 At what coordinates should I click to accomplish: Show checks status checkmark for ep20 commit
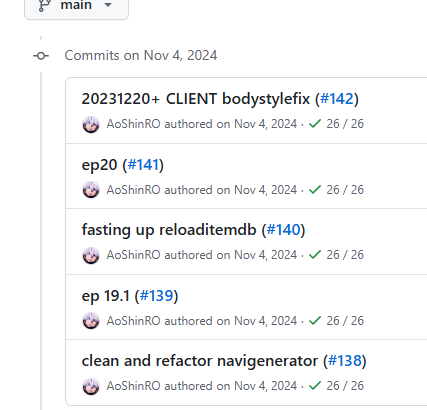(x=315, y=190)
